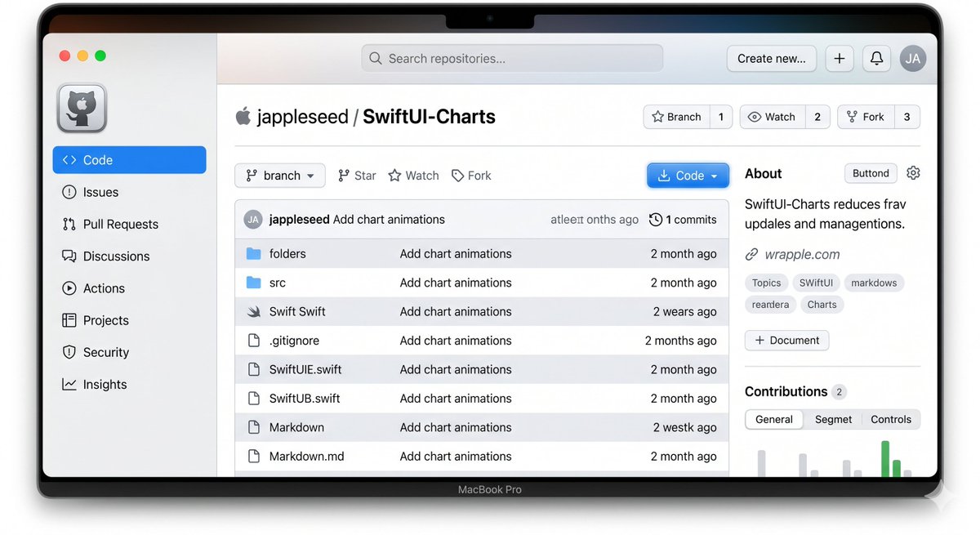Click the Contributions count badge 2
The height and width of the screenshot is (535, 980).
point(839,392)
